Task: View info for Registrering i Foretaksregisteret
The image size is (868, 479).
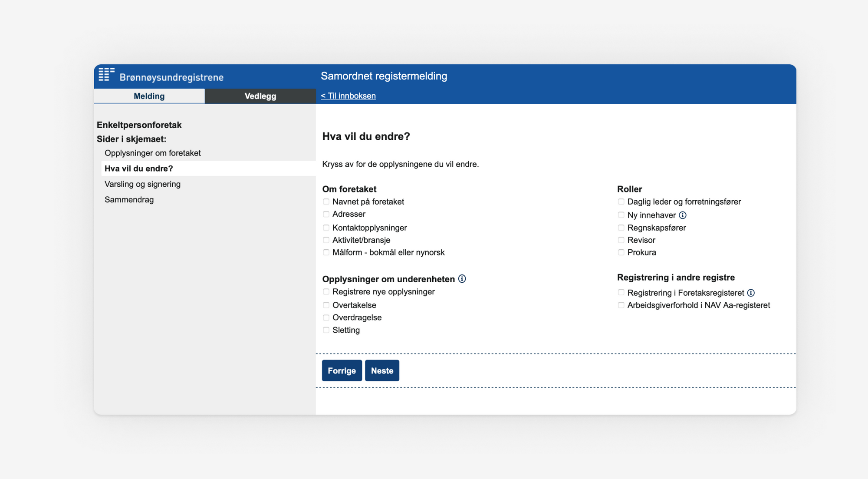Action: click(752, 292)
